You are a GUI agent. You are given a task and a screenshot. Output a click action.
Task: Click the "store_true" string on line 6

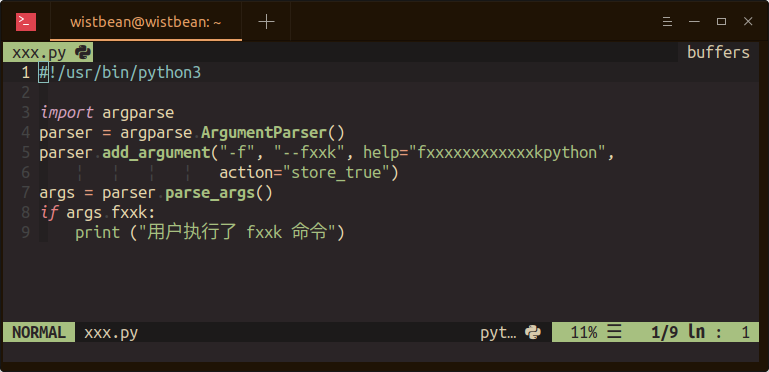click(334, 173)
